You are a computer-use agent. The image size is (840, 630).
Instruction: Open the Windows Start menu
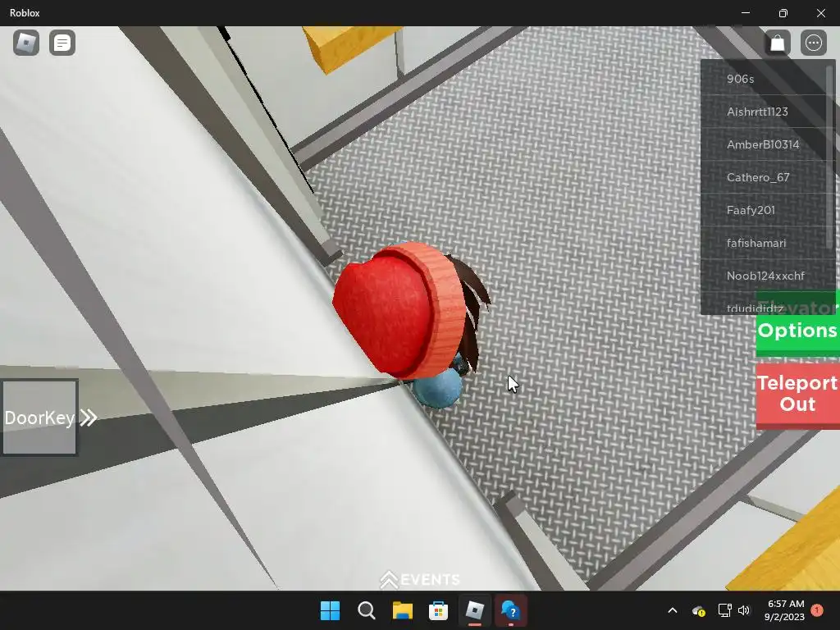click(x=330, y=610)
